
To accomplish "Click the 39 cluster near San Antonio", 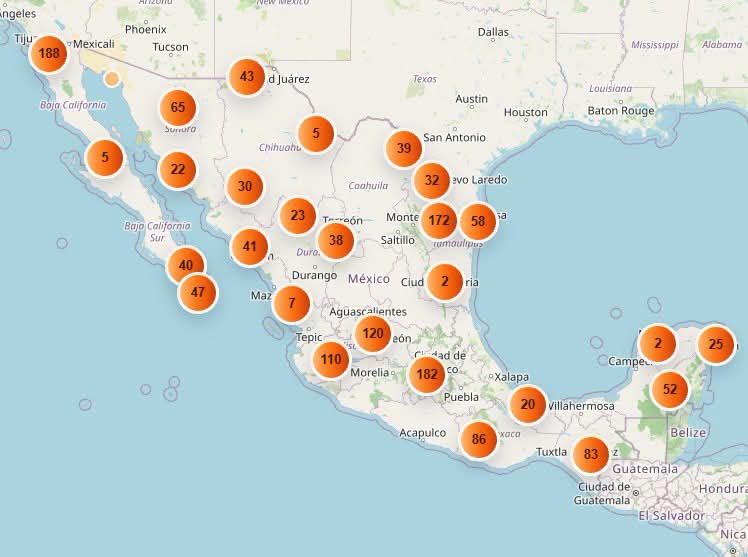I will tap(404, 148).
